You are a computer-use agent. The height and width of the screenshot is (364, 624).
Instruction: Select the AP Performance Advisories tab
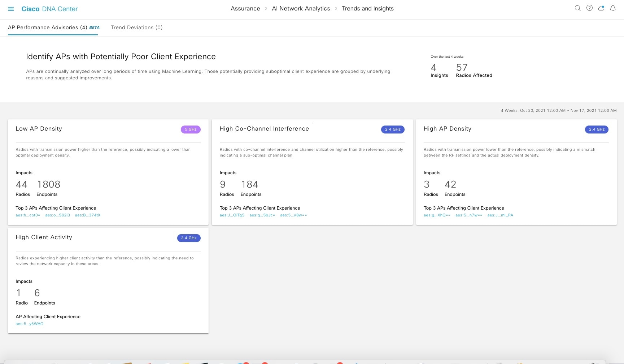pyautogui.click(x=48, y=27)
